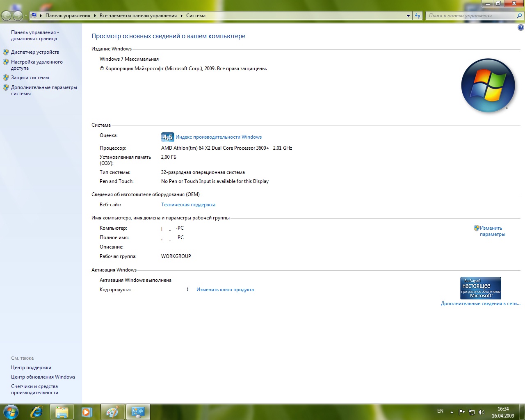Viewport: 525px width, 420px height.
Task: Click the EN language indicator
Action: point(440,411)
